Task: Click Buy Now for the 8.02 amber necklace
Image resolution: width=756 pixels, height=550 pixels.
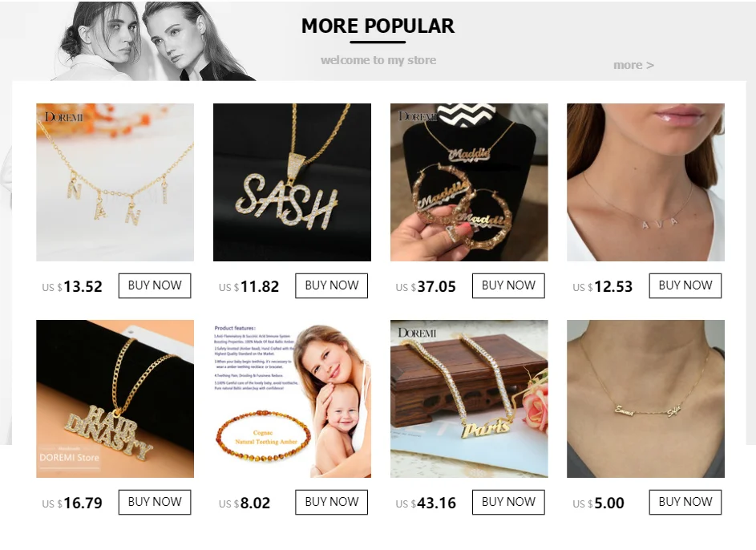Action: tap(332, 502)
